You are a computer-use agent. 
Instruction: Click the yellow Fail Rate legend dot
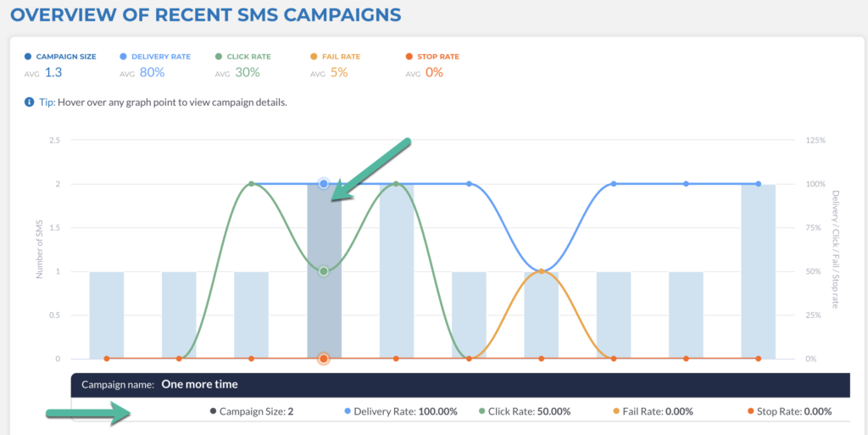coord(314,57)
